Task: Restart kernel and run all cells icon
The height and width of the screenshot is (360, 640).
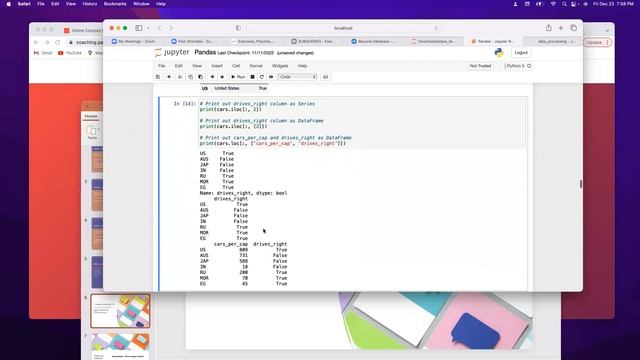Action: (271, 77)
